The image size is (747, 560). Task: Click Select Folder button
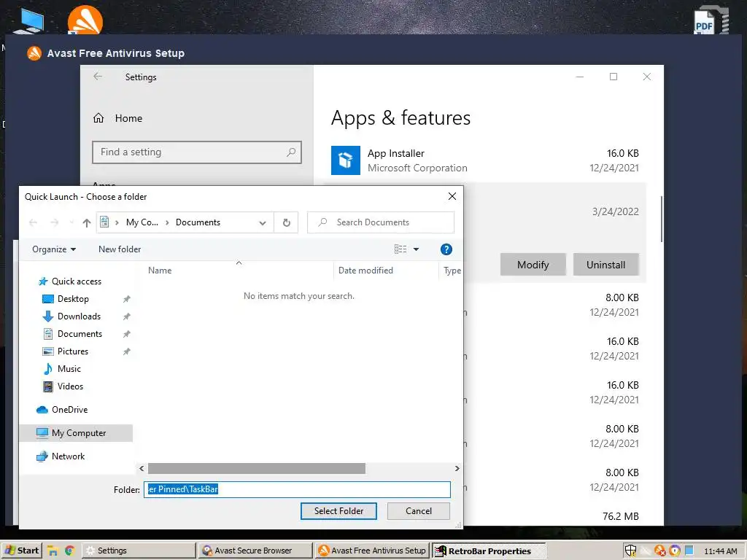[x=338, y=511]
